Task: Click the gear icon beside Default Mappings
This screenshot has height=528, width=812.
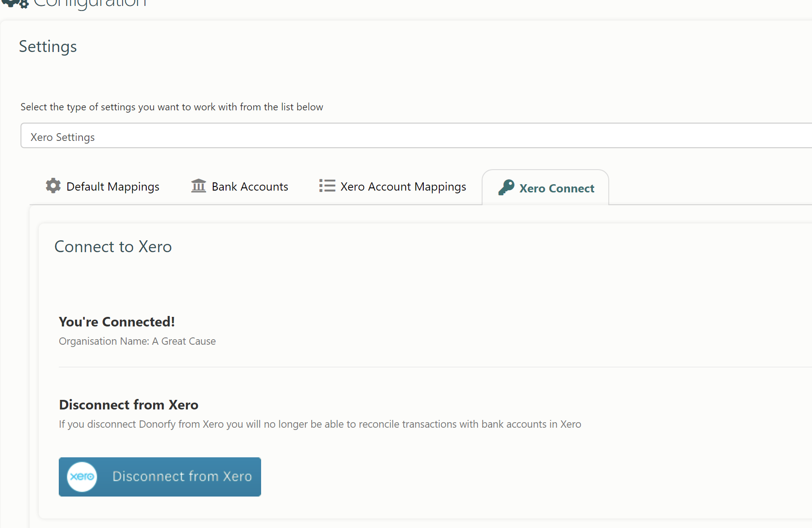Action: click(x=53, y=186)
